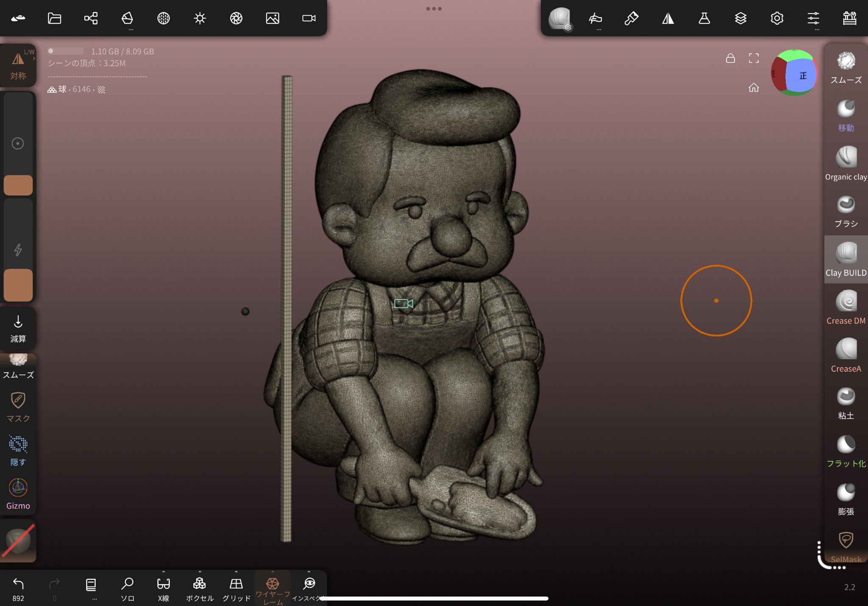Open the files folder menu
The image size is (868, 606).
pyautogui.click(x=54, y=18)
